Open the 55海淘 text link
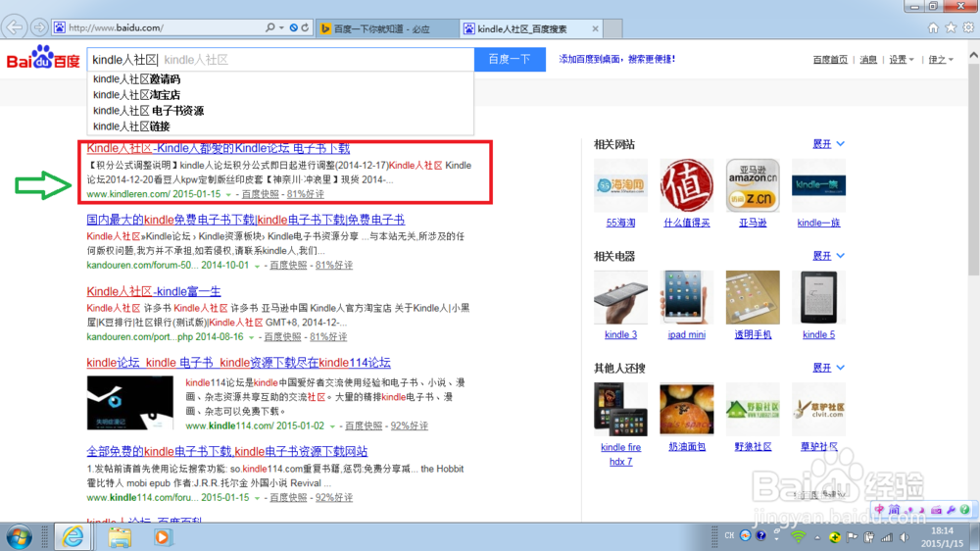 [x=620, y=223]
